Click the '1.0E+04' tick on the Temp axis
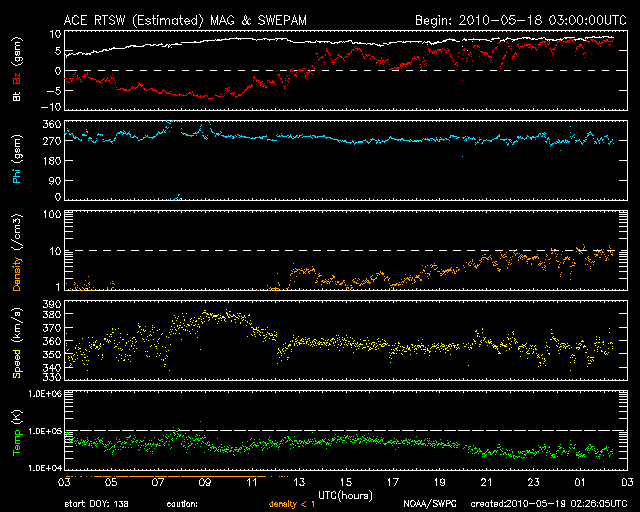This screenshot has height=512, width=640. pyautogui.click(x=45, y=468)
